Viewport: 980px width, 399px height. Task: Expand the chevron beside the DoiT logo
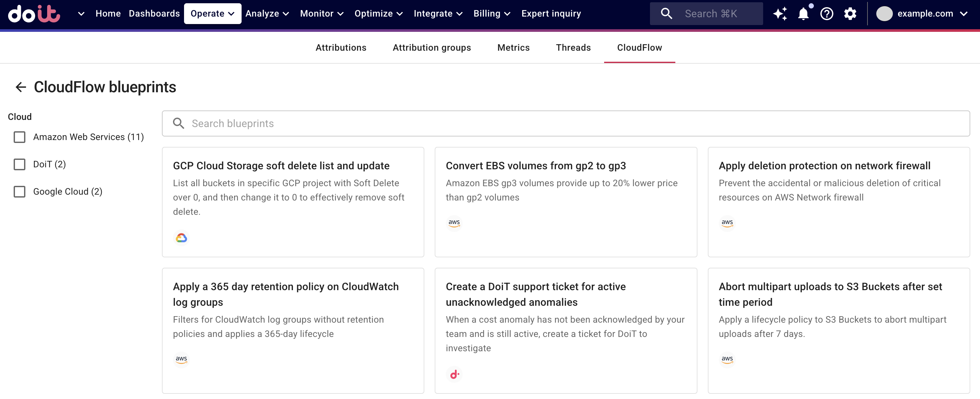81,14
